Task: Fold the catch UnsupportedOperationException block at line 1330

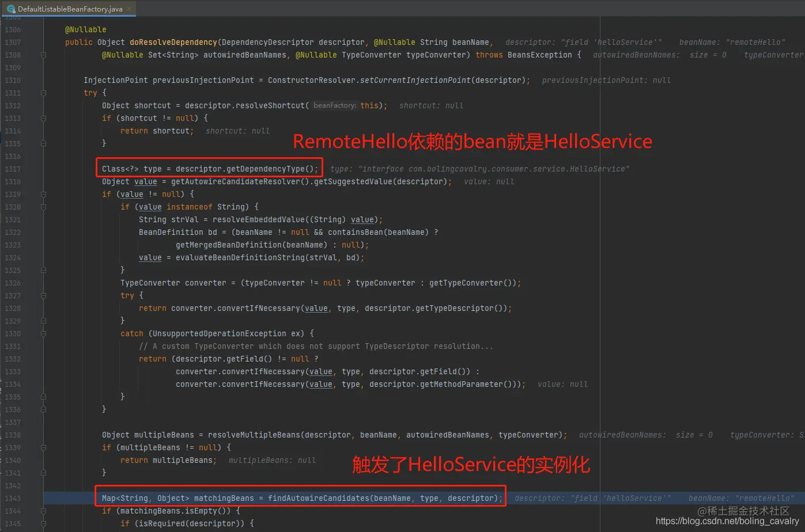Action: pos(43,334)
